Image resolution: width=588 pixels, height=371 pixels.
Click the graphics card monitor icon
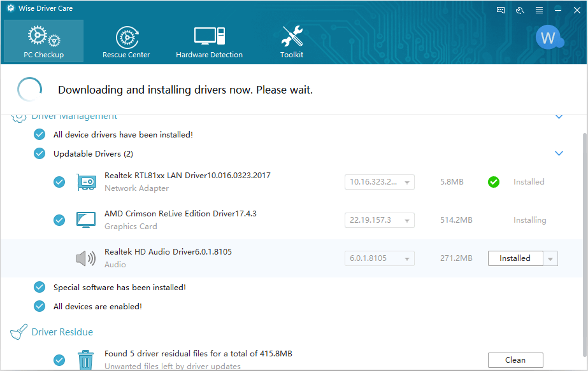pyautogui.click(x=86, y=220)
